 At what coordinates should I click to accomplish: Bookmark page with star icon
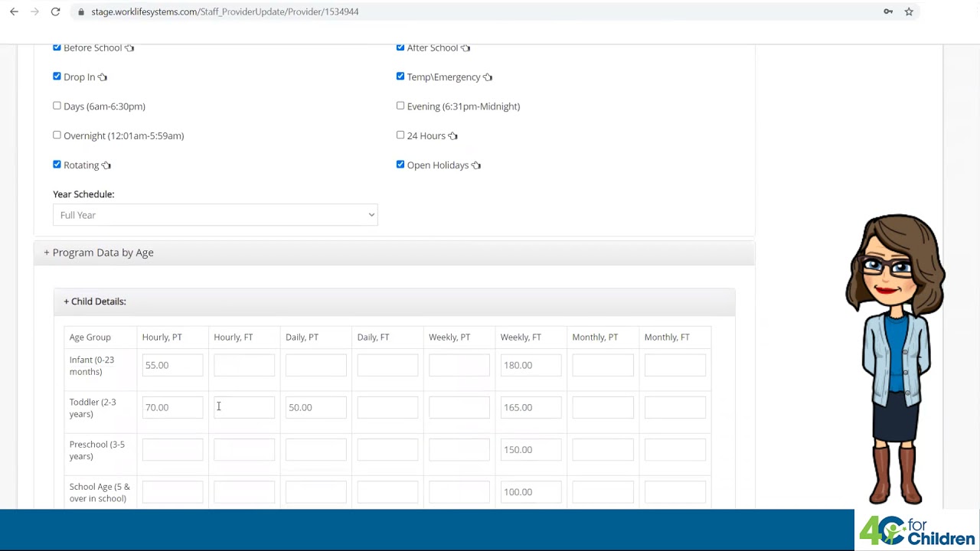[909, 11]
